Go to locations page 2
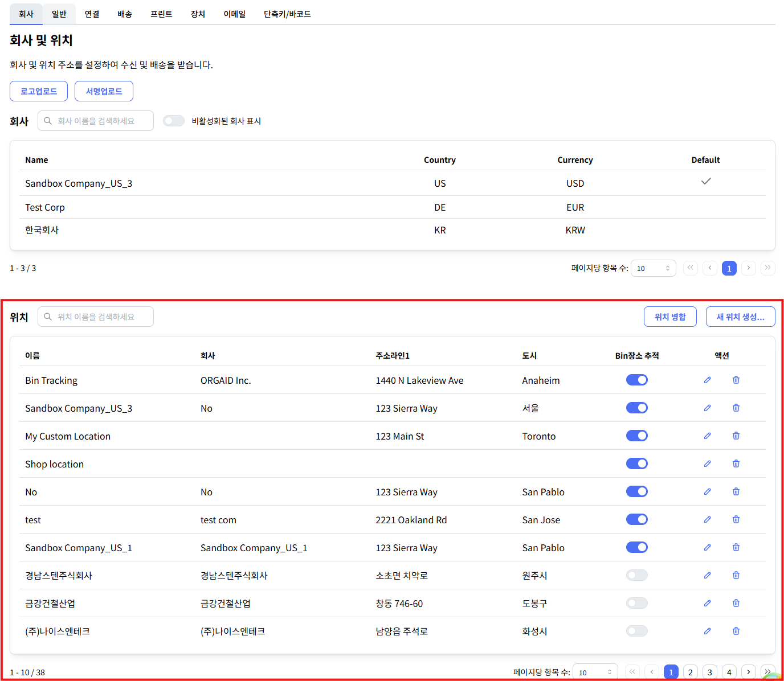Screen dimensions: 784x681 pos(691,672)
